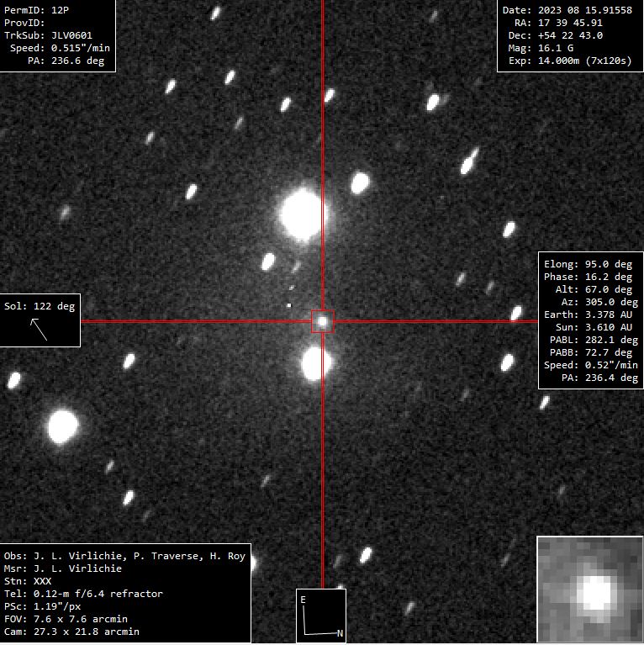Viewport: 644px width, 645px height.
Task: Click the FOV: 7.6 x 7.6 arcmin line
Action: point(66,619)
